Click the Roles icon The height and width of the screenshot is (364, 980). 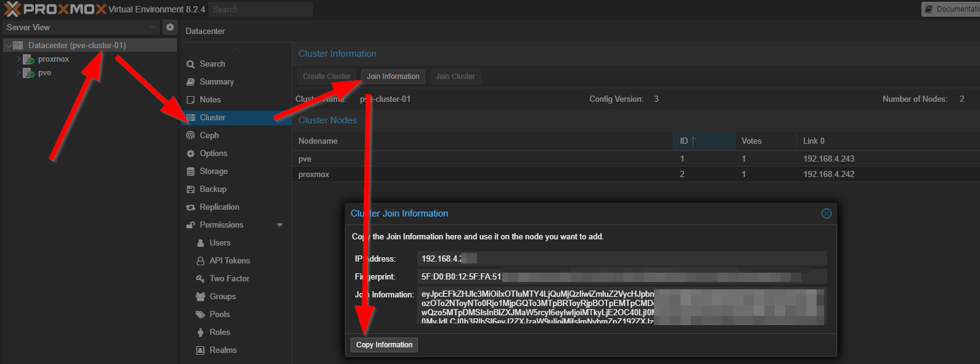(x=200, y=333)
